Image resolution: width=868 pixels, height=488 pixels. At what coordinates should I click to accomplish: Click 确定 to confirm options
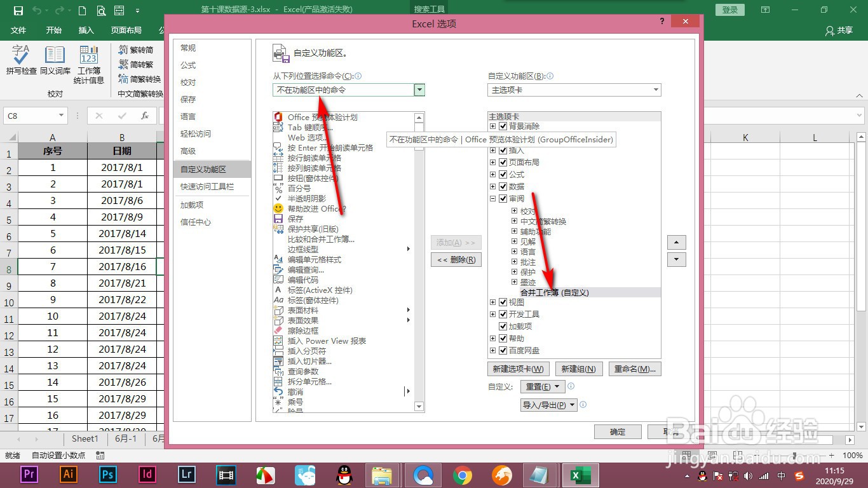pyautogui.click(x=618, y=431)
